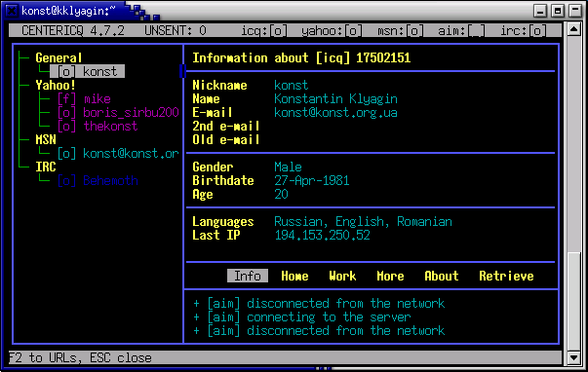This screenshot has width=588, height=372.
Task: Select Yahoo contact mike
Action: coord(84,99)
